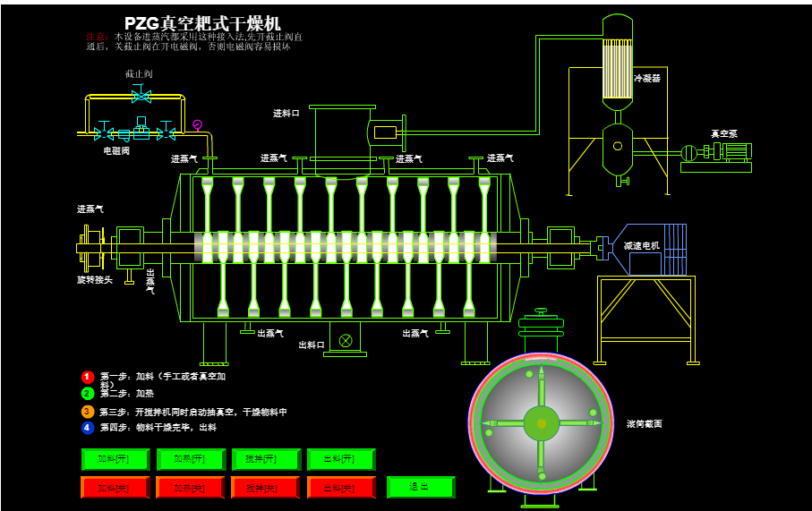Click the 截止阀 stop valve on bypass pipe
The height and width of the screenshot is (511, 812).
coord(141,93)
